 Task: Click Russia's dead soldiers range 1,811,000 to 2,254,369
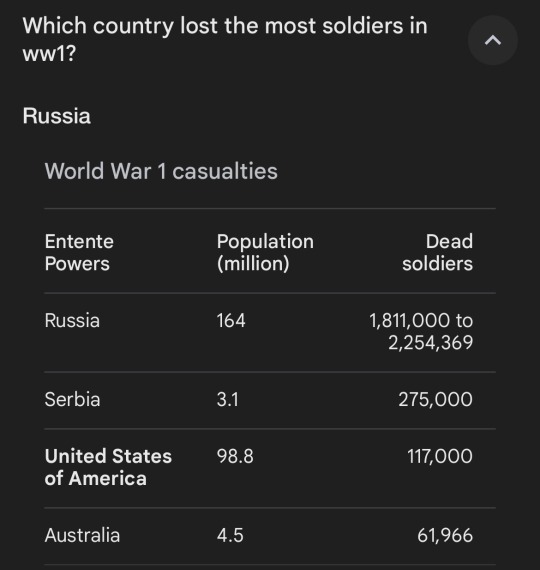pyautogui.click(x=421, y=332)
